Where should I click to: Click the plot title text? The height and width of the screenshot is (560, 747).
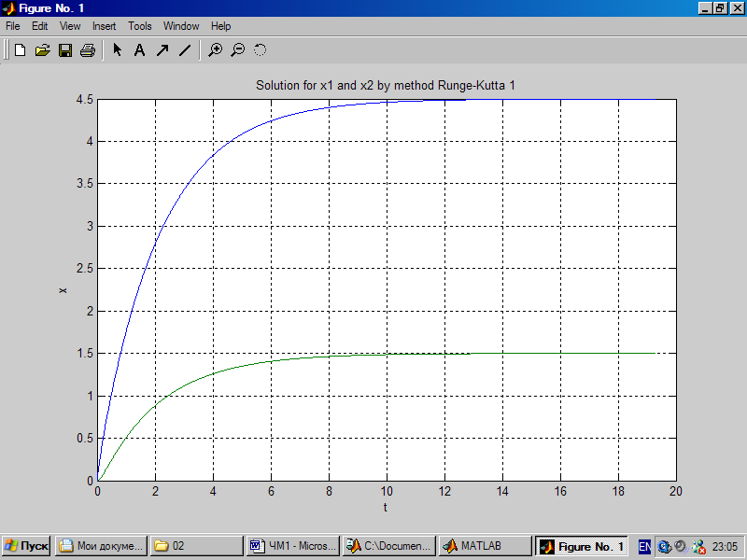click(386, 85)
